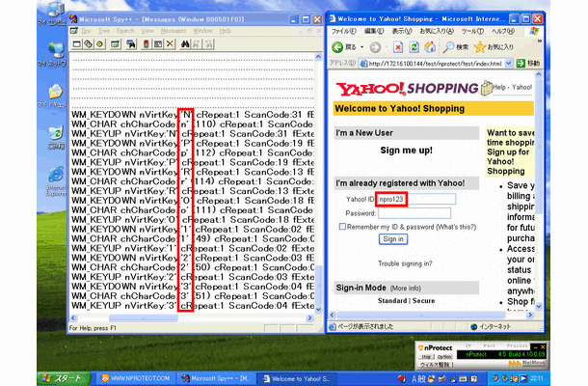Open the ツール(T) menu in Internet Explorer
Image resolution: width=588 pixels, height=386 pixels.
coord(472,31)
